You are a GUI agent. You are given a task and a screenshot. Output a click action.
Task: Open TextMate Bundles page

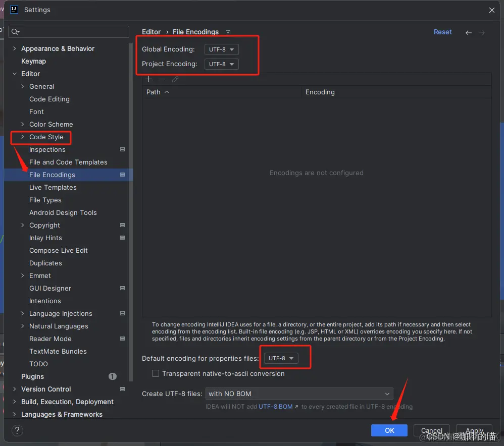coord(58,351)
